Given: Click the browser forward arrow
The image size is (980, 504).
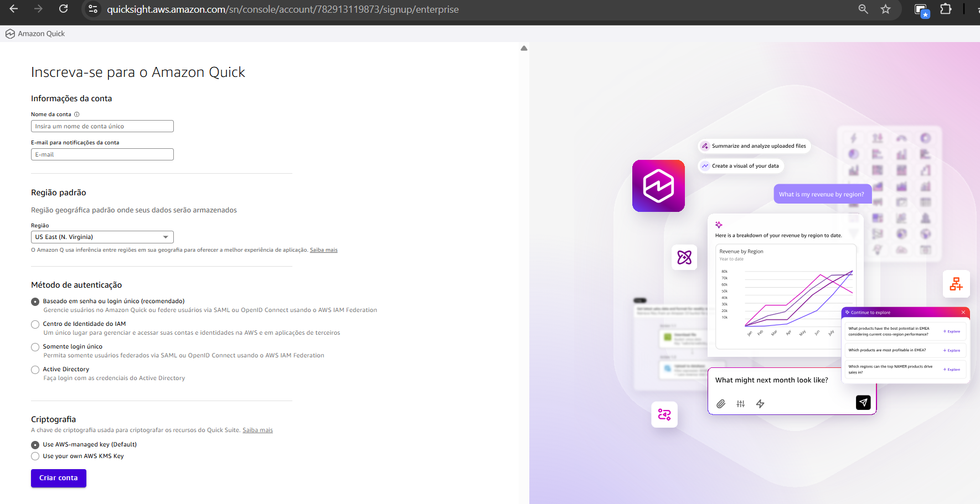Looking at the screenshot, I should (38, 9).
